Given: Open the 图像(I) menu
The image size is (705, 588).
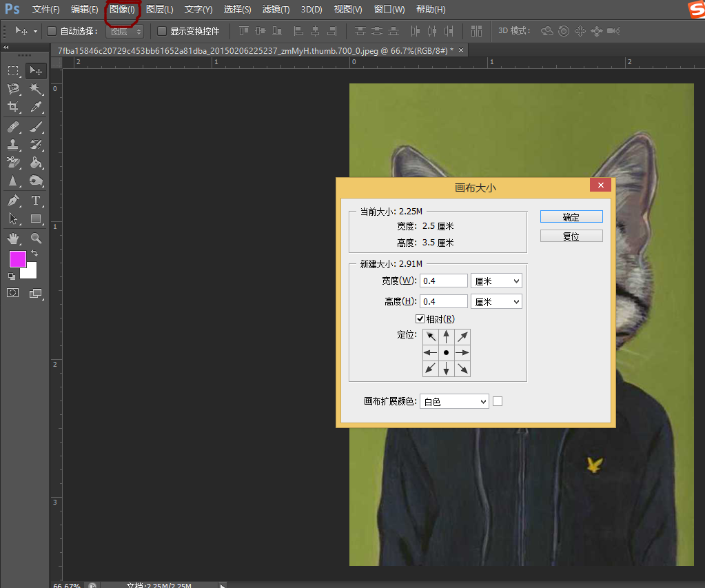Looking at the screenshot, I should 122,10.
